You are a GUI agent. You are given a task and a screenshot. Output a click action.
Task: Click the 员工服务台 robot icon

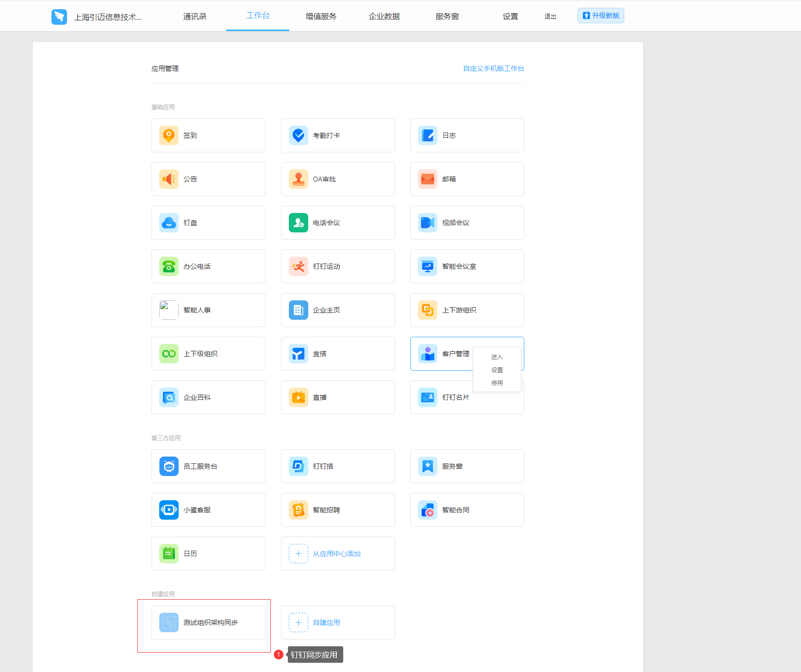169,466
